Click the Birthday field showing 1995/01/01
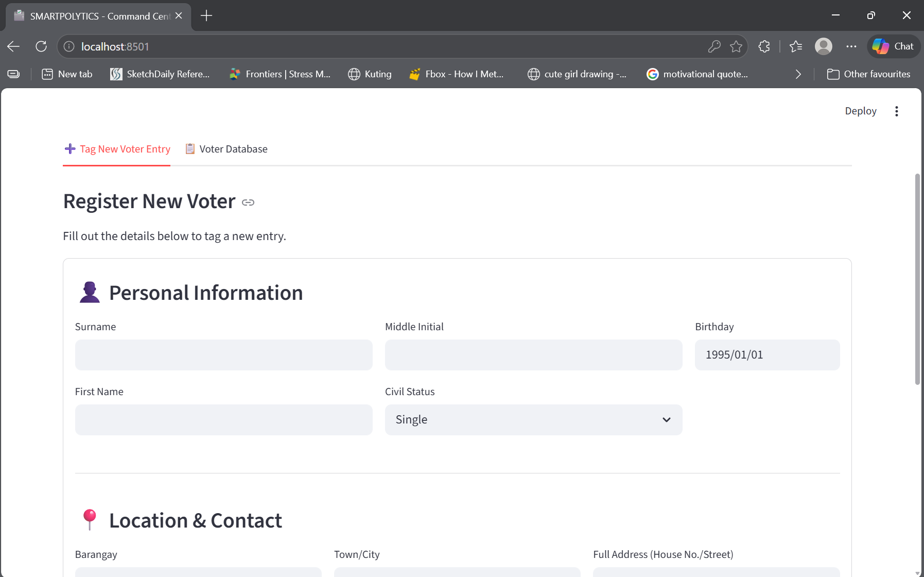The image size is (924, 577). point(766,354)
